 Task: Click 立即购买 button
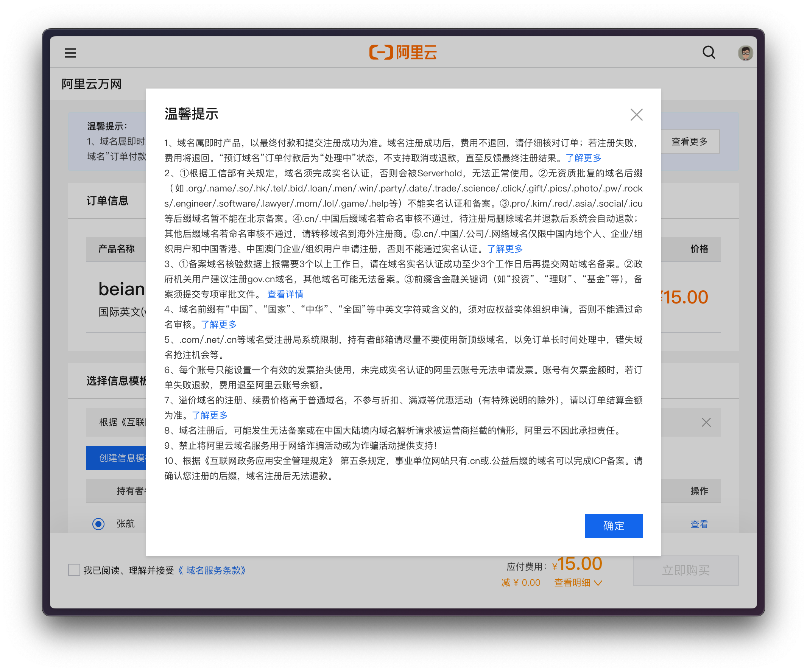(x=685, y=570)
